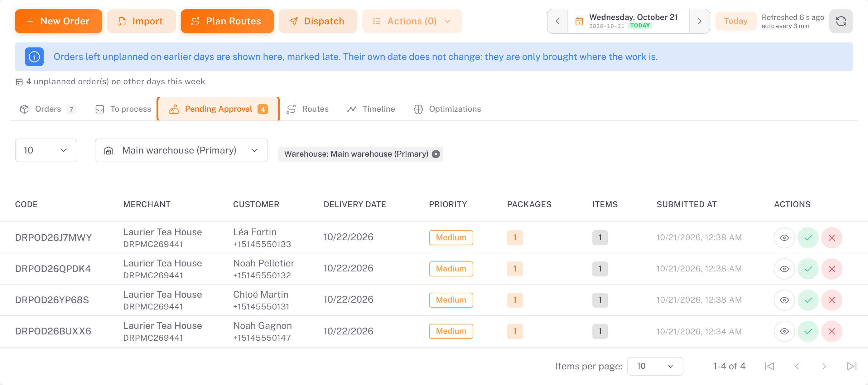Reject order DRPOD26QPDK4
This screenshot has height=385, width=868.
[832, 269]
